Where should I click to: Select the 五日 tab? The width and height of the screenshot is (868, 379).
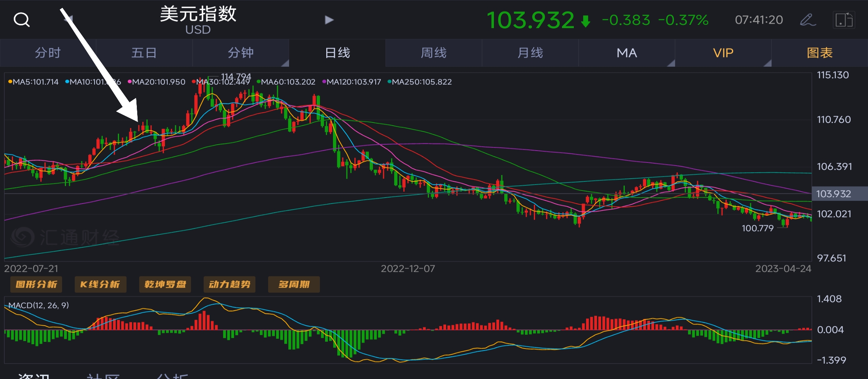coord(144,53)
